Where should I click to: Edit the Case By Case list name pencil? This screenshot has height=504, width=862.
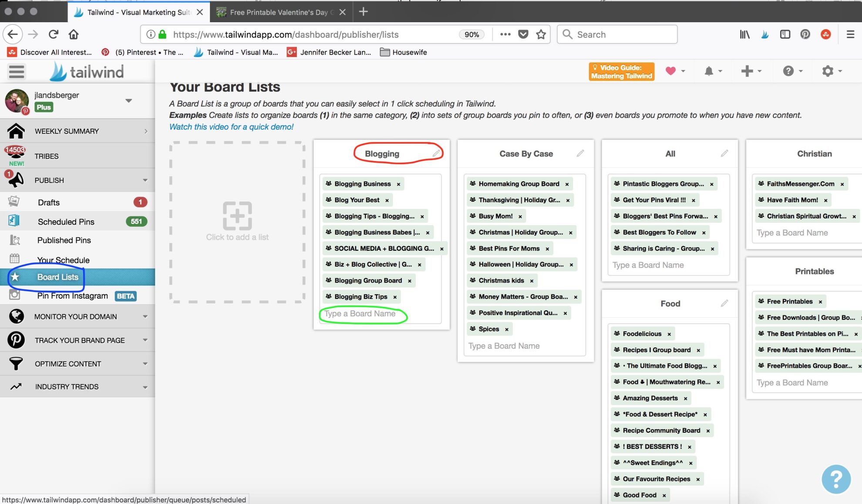(x=580, y=153)
